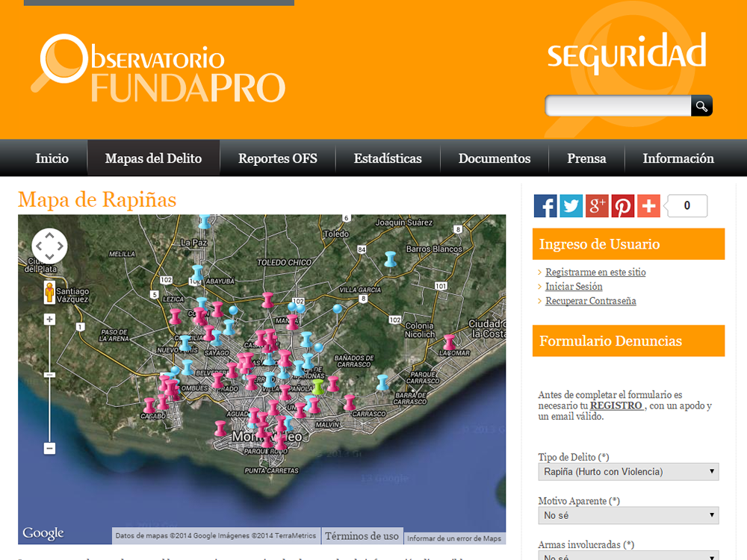The width and height of the screenshot is (747, 560).
Task: Open the Estadísticas menu item
Action: 388,158
